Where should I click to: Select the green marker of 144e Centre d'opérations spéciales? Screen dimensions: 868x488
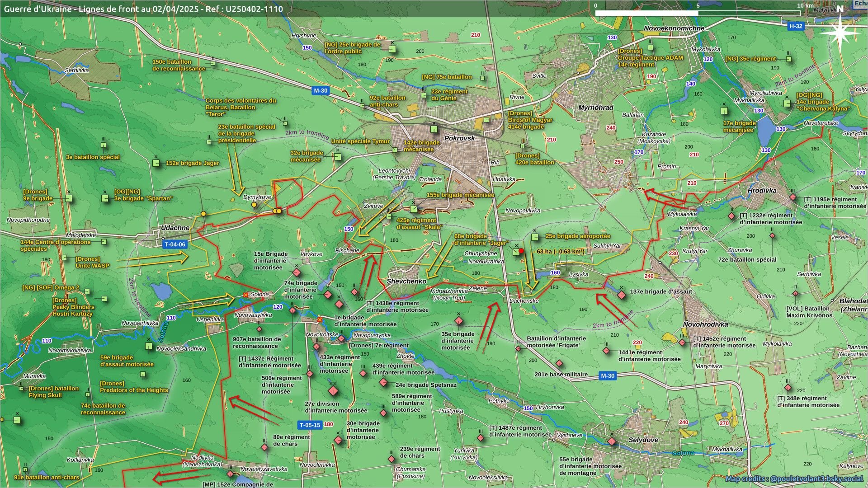104,242
